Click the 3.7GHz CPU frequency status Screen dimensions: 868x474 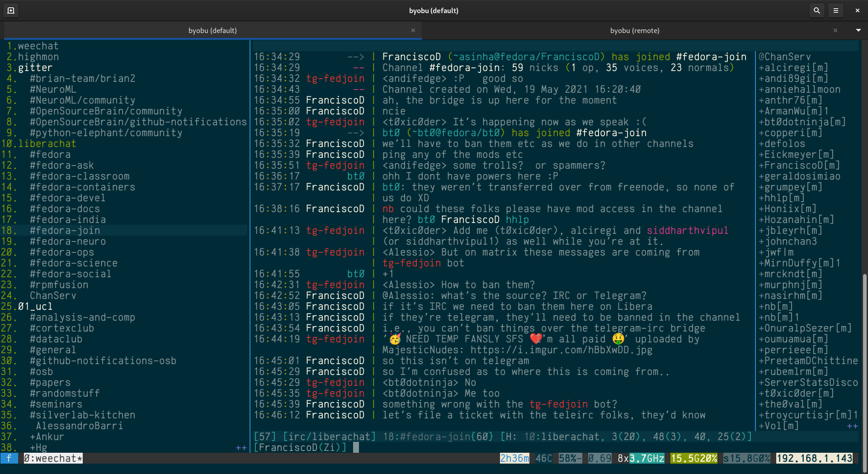647,459
